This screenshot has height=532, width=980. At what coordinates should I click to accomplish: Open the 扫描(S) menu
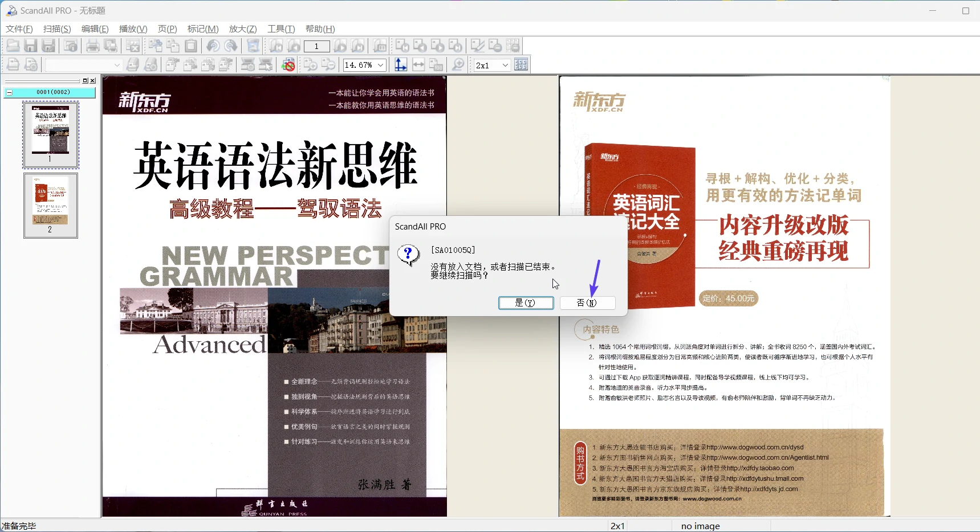click(x=57, y=29)
